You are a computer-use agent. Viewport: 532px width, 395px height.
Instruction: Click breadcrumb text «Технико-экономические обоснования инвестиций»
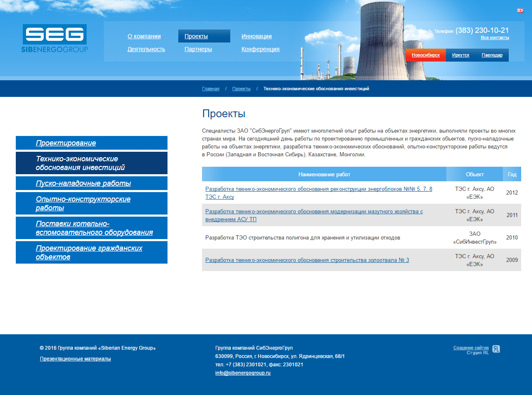click(x=316, y=89)
